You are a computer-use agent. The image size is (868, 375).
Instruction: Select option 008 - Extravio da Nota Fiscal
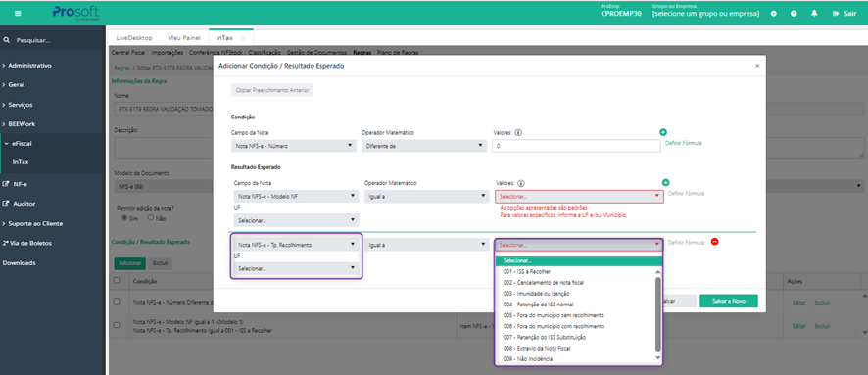[575, 349]
